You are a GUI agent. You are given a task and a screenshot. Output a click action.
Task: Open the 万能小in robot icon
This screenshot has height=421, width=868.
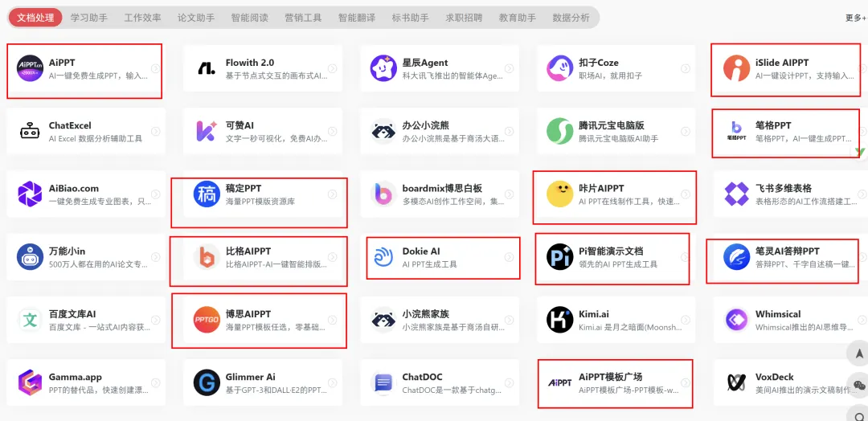point(30,257)
